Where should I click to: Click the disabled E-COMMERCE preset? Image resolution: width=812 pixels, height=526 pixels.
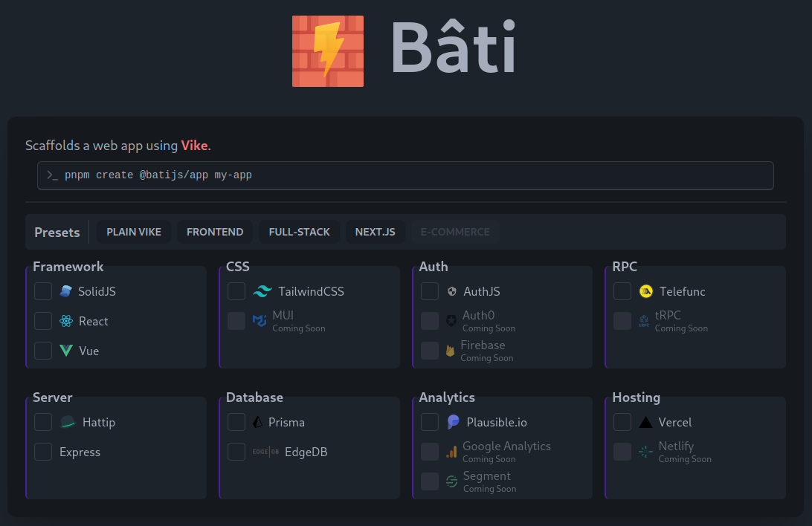click(x=455, y=232)
